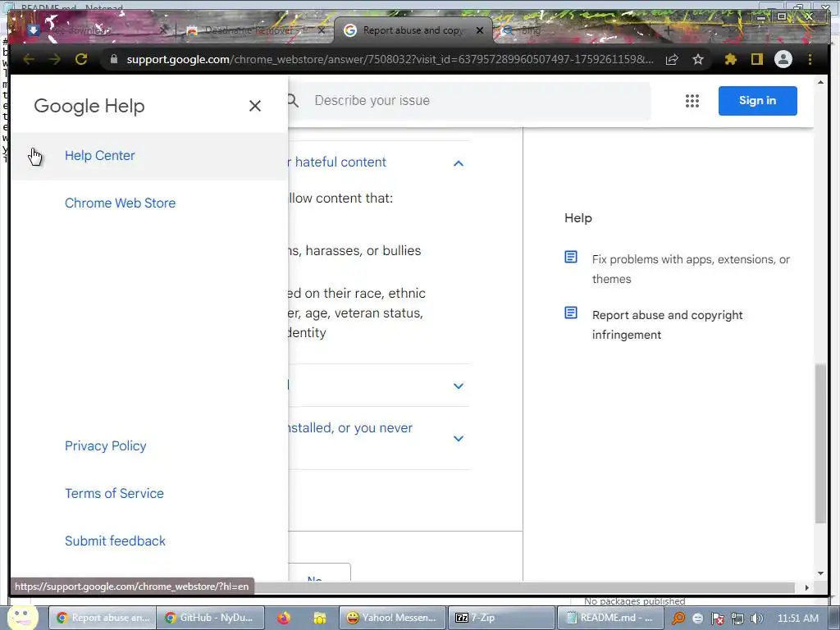This screenshot has height=630, width=840.
Task: Collapse the hateful content section chevron
Action: coord(459,163)
